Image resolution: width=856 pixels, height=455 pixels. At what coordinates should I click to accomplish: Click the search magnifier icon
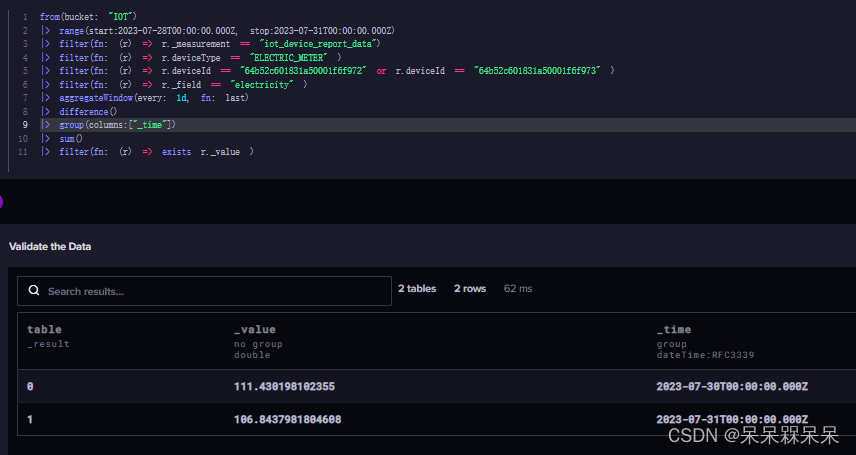pos(34,291)
